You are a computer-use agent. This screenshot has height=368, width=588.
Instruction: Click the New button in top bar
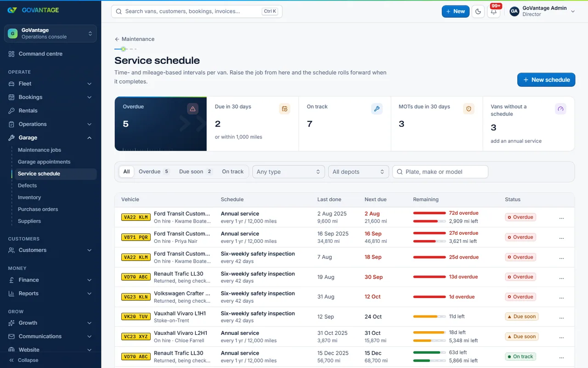(456, 11)
